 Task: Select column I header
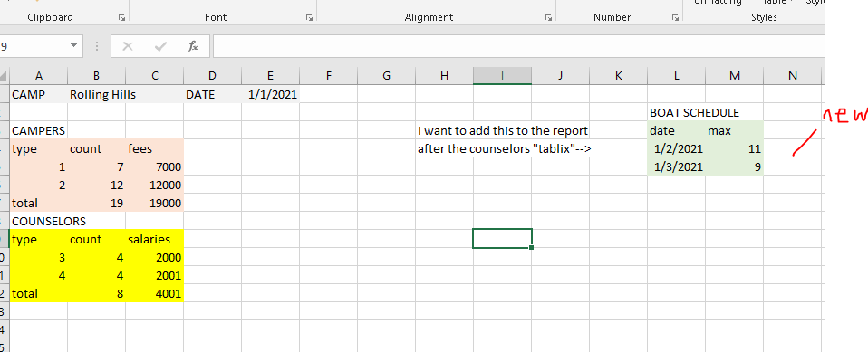502,76
